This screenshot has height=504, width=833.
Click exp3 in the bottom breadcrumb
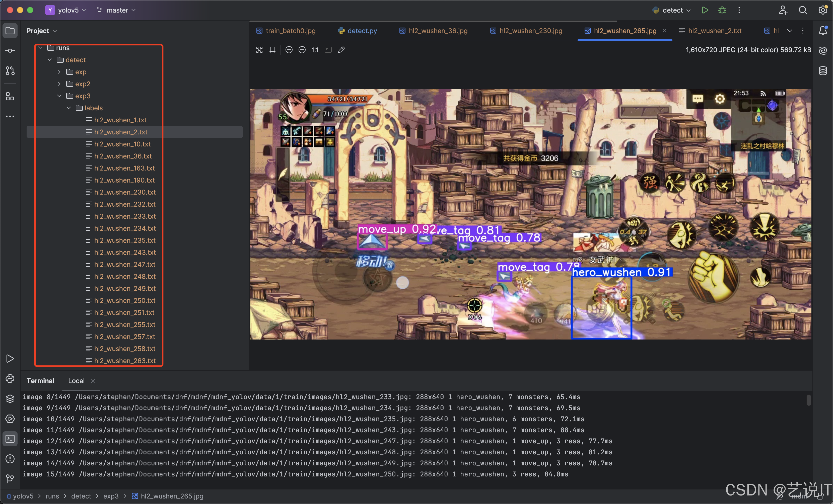(x=111, y=496)
